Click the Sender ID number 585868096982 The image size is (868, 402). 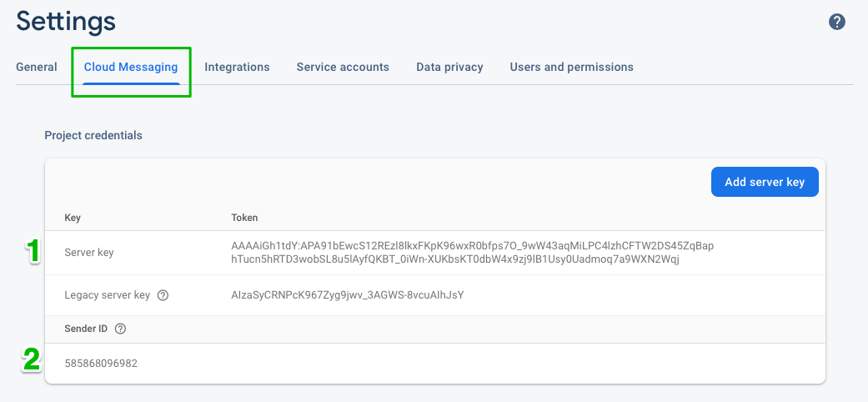[101, 364]
